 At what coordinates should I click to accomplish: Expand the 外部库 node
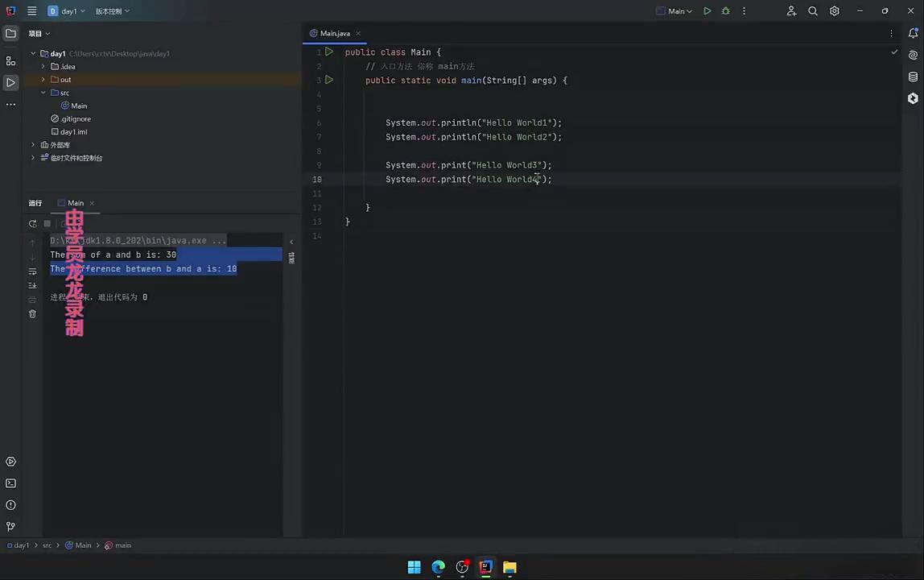(x=33, y=144)
